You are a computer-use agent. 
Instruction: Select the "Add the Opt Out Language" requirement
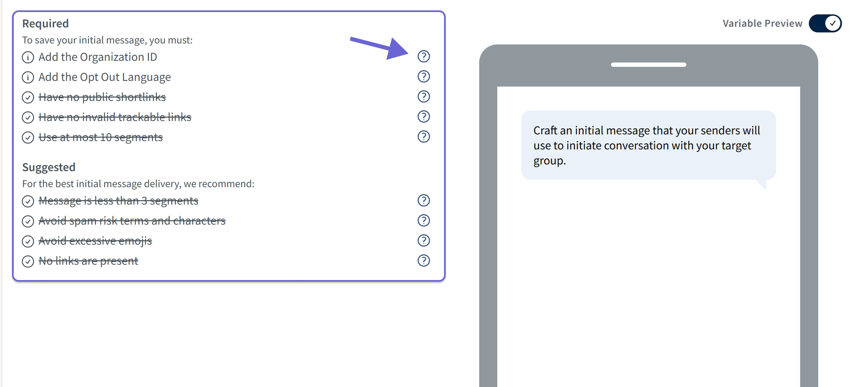coord(105,78)
